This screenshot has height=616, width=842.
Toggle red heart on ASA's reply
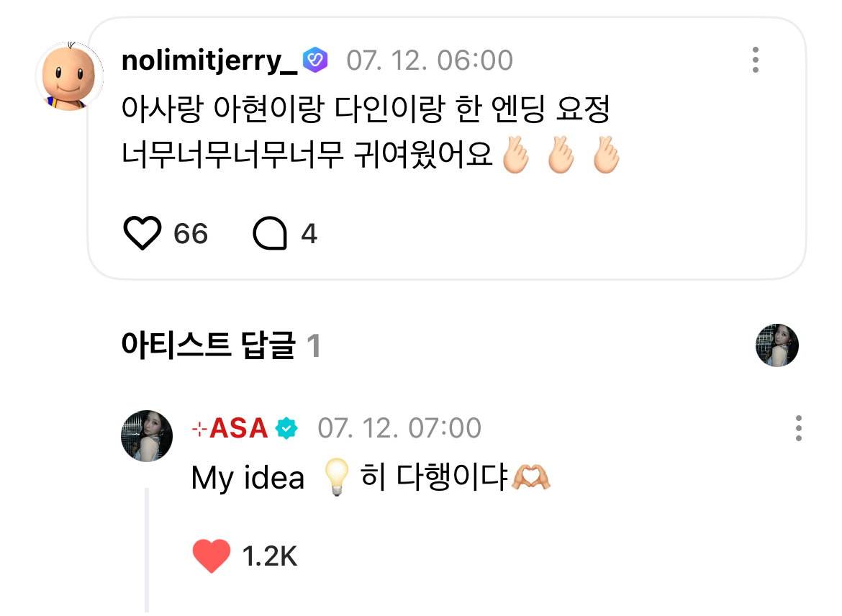click(x=211, y=556)
